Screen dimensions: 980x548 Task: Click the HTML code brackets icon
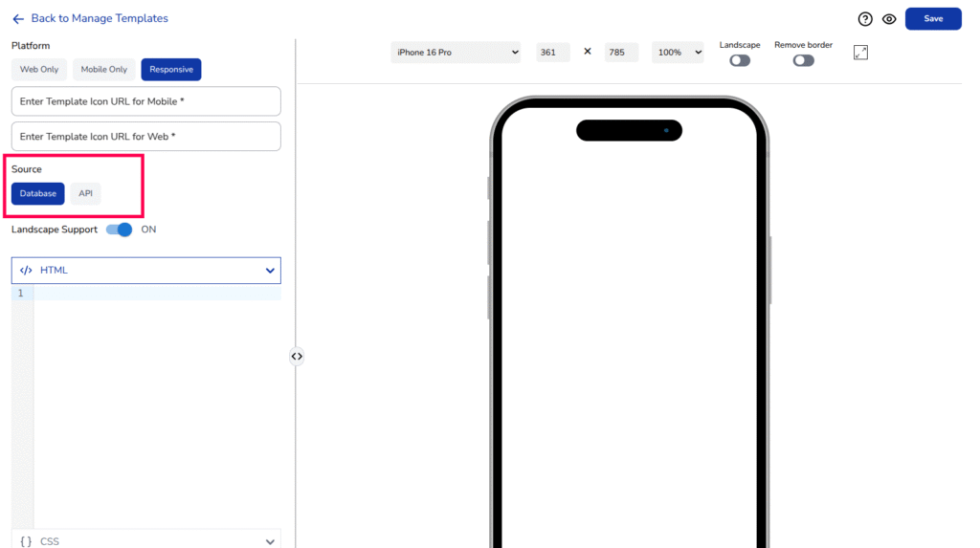[x=26, y=271]
